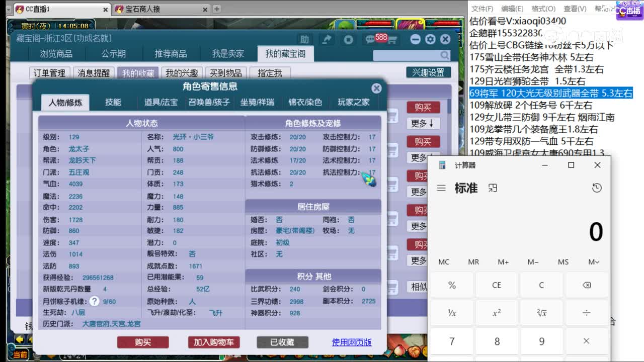Open the 助 help icon on 藏宝阁 toolbar
Image resolution: width=644 pixels, height=362 pixels.
(x=304, y=39)
